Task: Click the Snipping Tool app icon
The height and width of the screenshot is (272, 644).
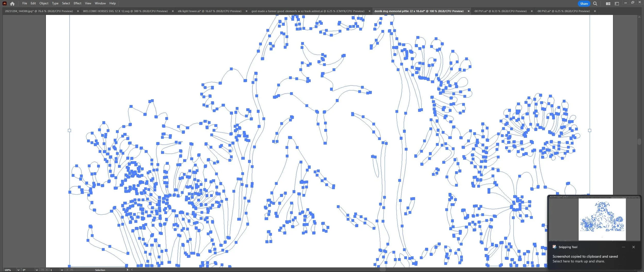Action: click(555, 247)
